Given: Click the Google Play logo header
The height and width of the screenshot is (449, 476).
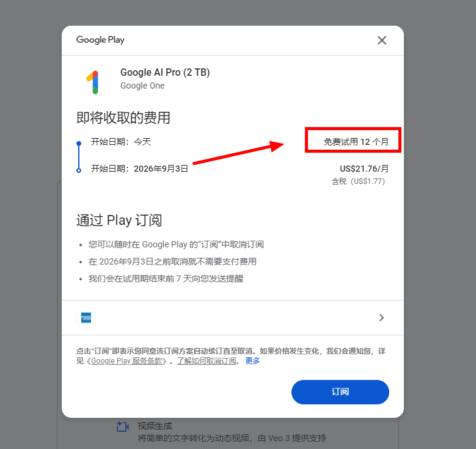Looking at the screenshot, I should 100,40.
